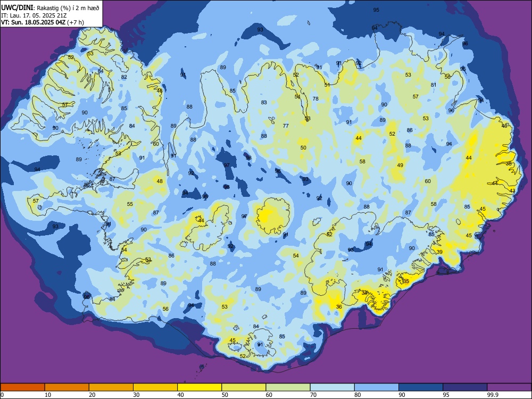The image size is (532, 399).
Task: Click the map value '83' in the north
Action: pyautogui.click(x=264, y=103)
